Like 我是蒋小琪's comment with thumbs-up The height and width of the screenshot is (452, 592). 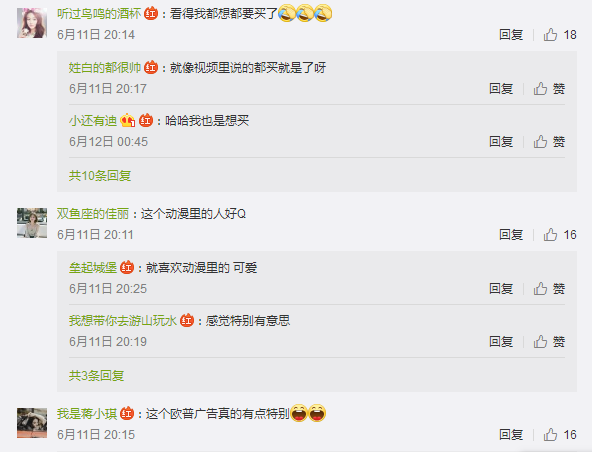tap(560, 435)
